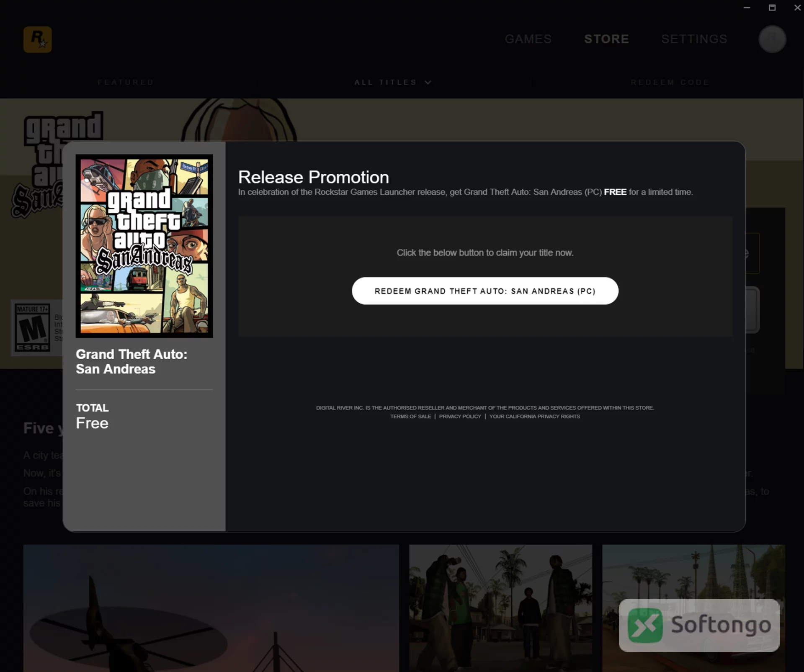Minimize the launcher window
The width and height of the screenshot is (804, 672).
coord(747,8)
